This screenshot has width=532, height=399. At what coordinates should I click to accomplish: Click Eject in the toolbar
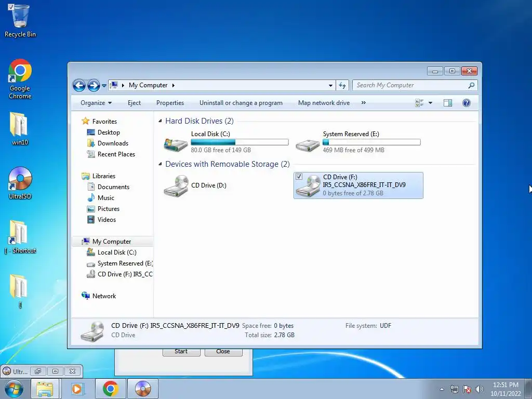click(x=134, y=103)
